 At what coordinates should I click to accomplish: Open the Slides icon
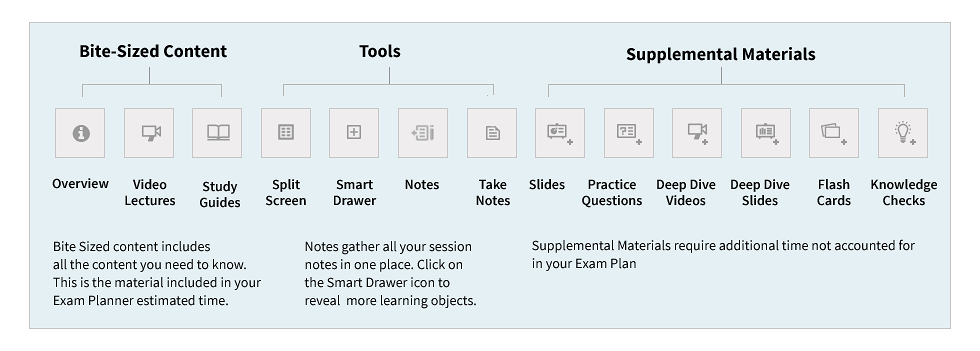click(x=560, y=133)
